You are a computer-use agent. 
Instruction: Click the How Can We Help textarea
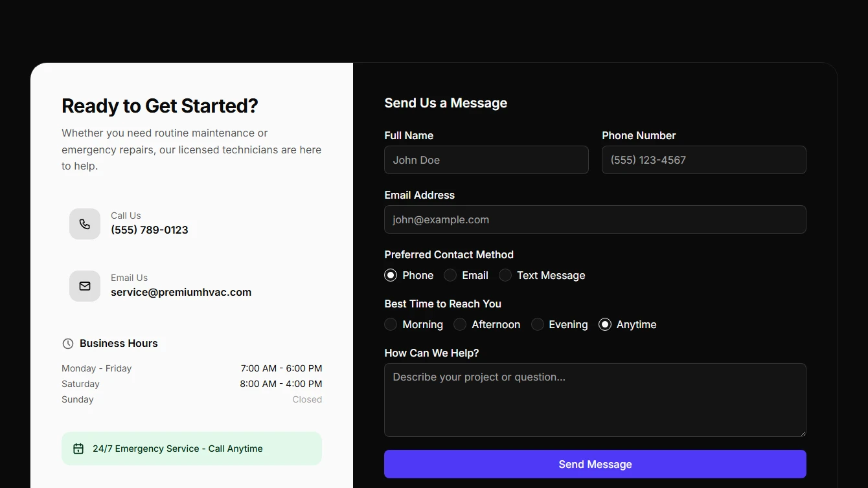(x=595, y=399)
